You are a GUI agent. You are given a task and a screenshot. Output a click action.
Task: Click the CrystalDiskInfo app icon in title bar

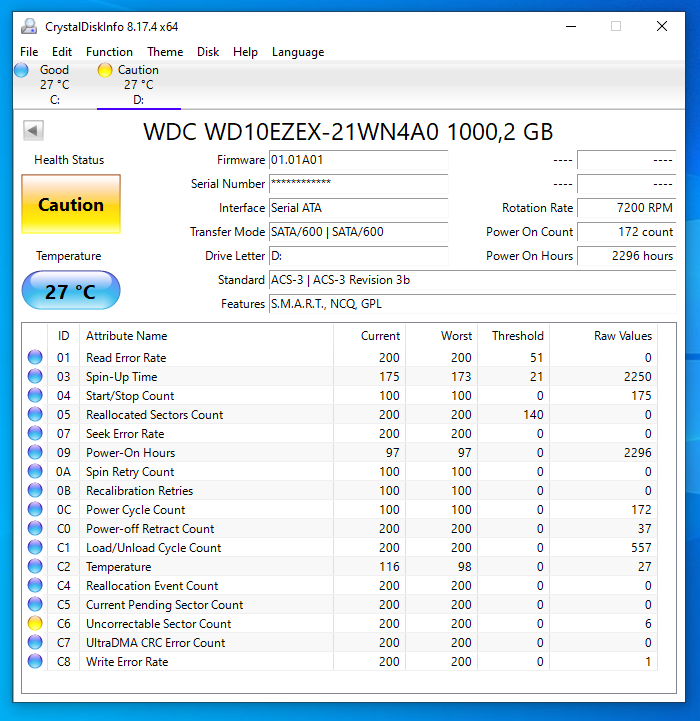(29, 26)
